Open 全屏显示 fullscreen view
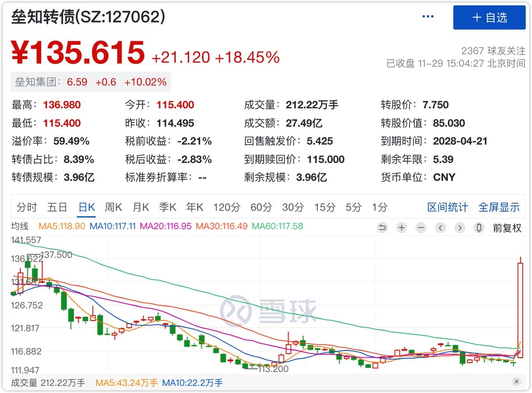The height and width of the screenshot is (393, 532). (499, 207)
